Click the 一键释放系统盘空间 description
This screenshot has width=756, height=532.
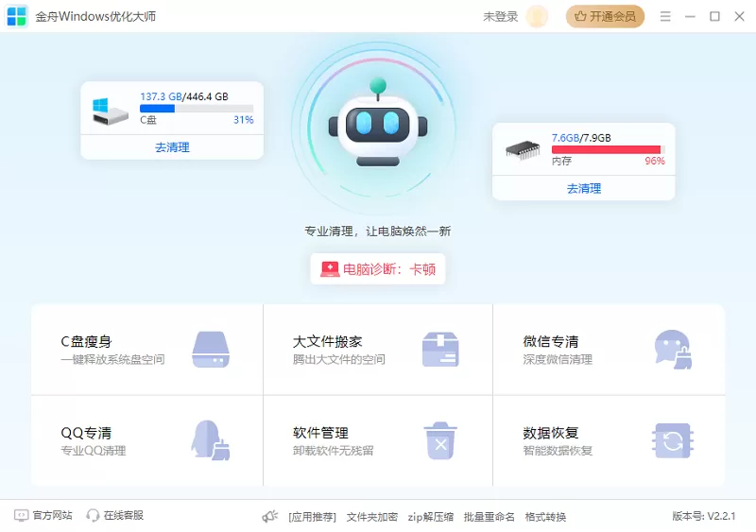(112, 359)
